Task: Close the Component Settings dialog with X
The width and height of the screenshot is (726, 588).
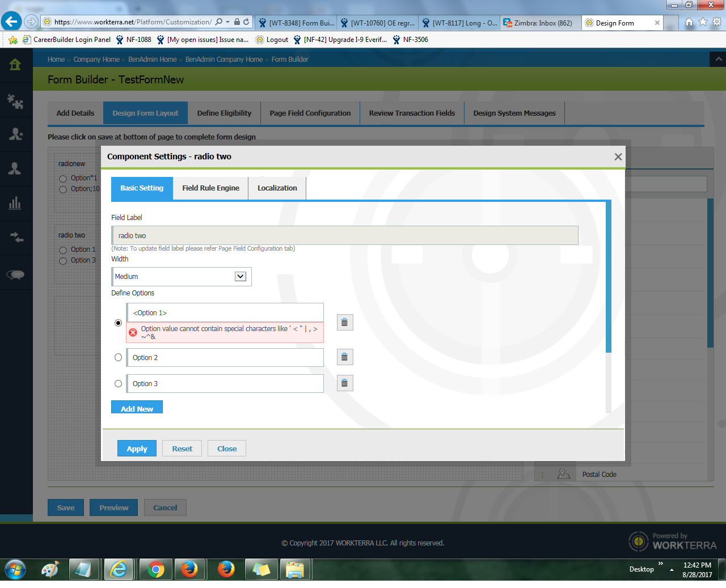Action: click(618, 157)
